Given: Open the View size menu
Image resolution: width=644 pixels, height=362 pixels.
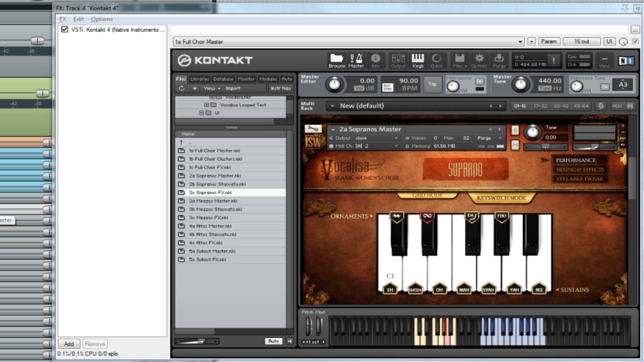Looking at the screenshot, I should [x=604, y=60].
